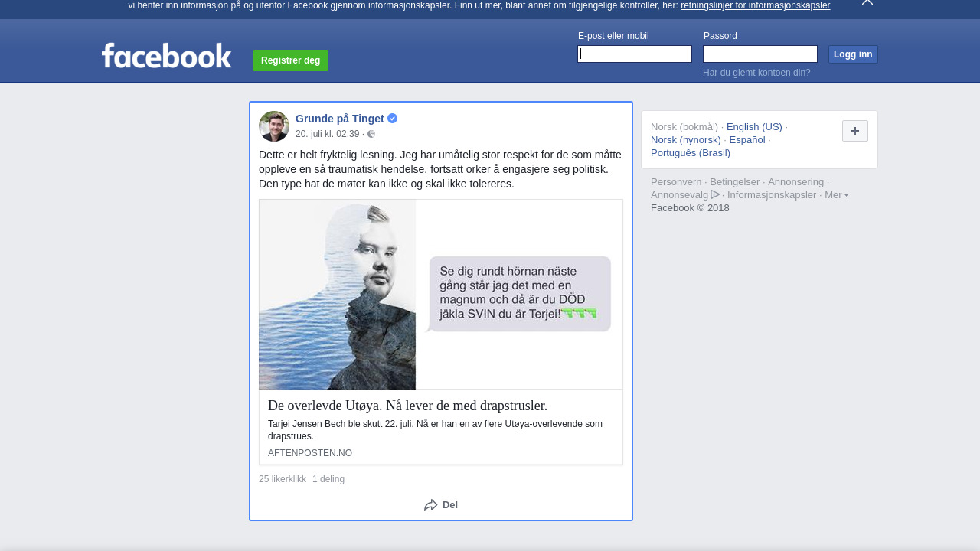Click article description about Tarjei Jensen Bech
The height and width of the screenshot is (551, 980).
click(x=435, y=430)
